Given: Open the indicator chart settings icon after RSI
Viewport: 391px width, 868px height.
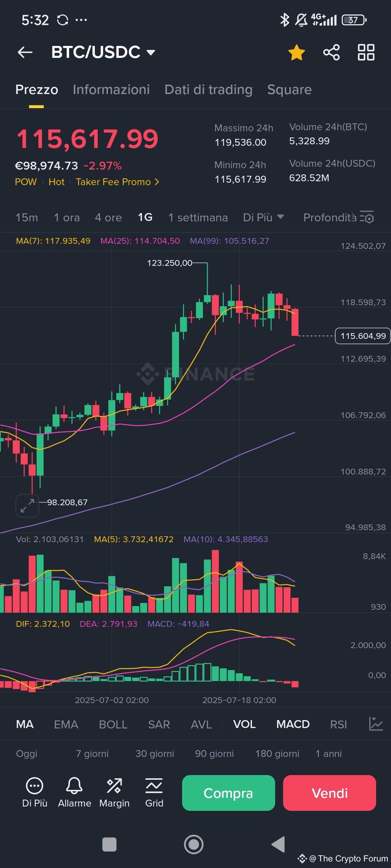Looking at the screenshot, I should click(376, 724).
